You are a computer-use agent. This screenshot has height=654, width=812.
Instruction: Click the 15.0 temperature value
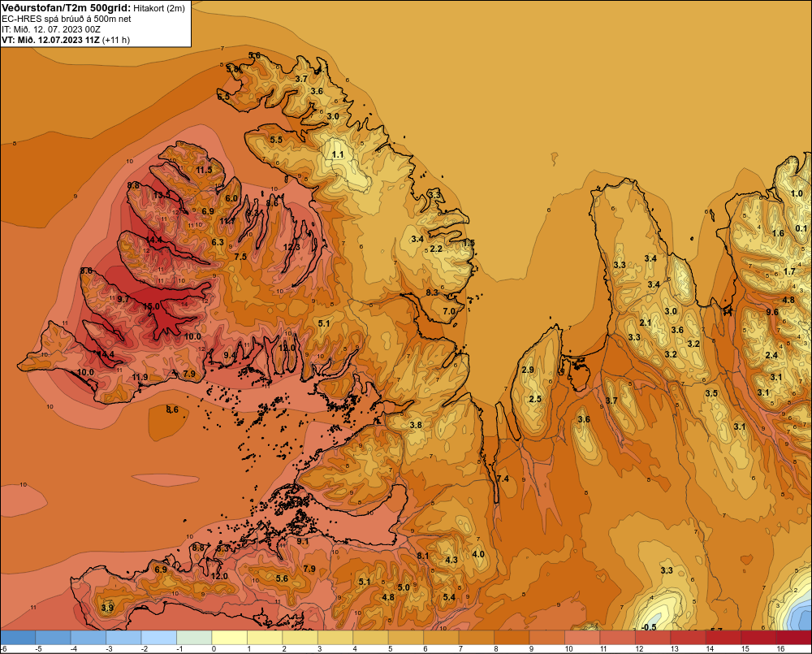(151, 307)
